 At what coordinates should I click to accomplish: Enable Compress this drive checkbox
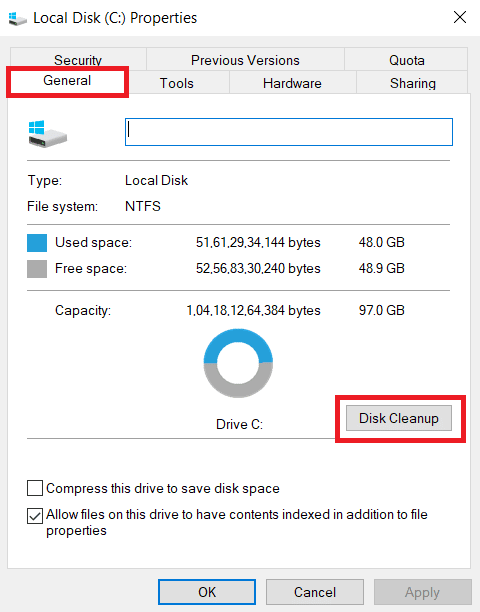coord(35,488)
